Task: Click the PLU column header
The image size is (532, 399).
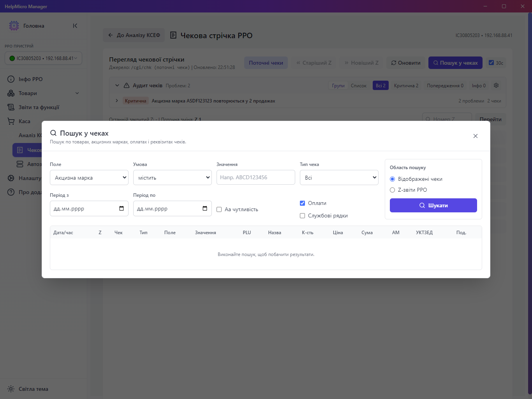Action: coord(247,233)
